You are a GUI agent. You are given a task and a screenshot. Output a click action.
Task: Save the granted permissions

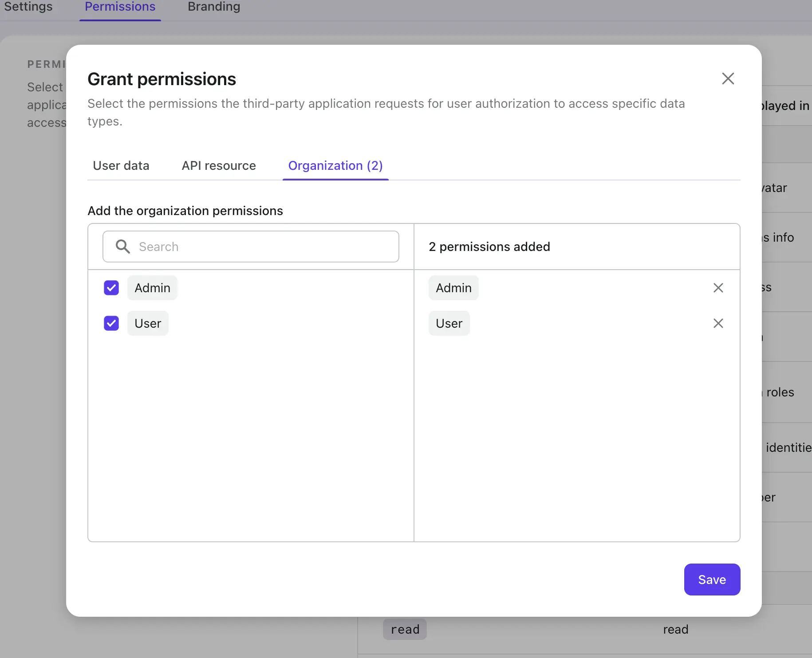pyautogui.click(x=712, y=580)
